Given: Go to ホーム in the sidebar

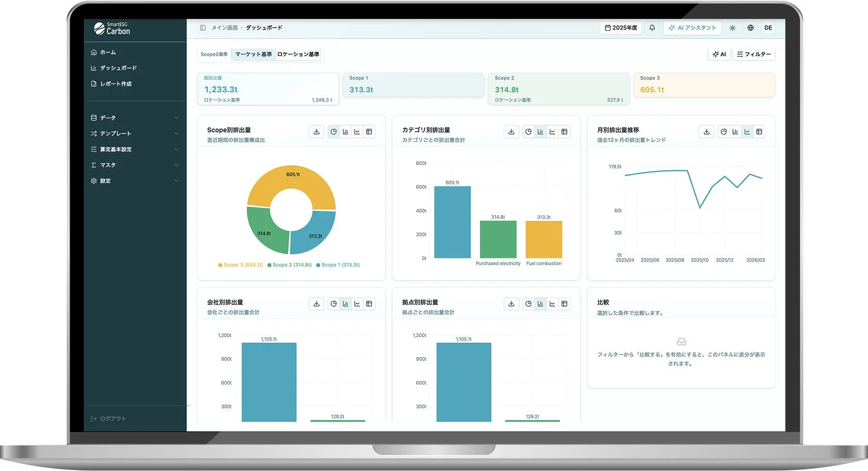Looking at the screenshot, I should coord(108,52).
